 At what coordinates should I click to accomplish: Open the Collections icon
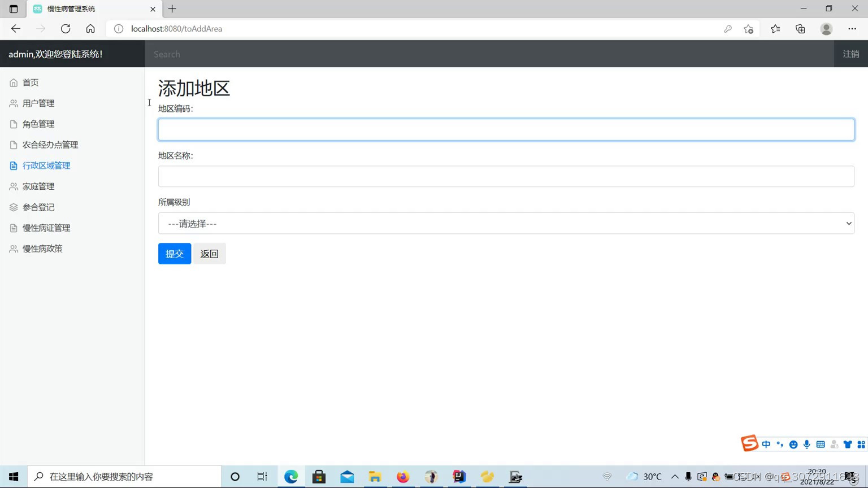tap(800, 29)
